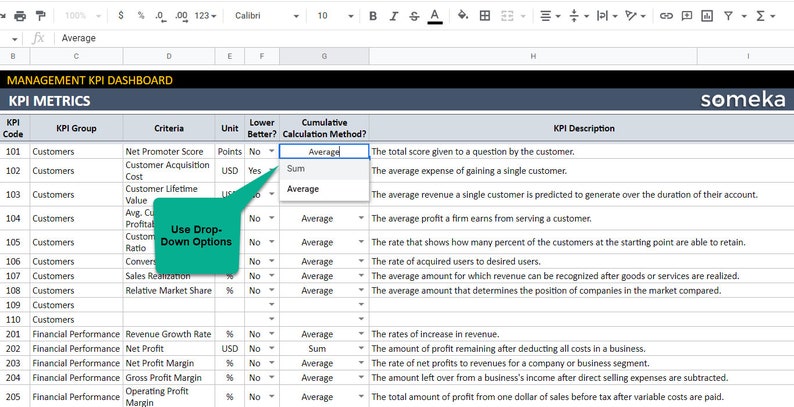
Task: Open the functions sigma menu
Action: [x=765, y=16]
